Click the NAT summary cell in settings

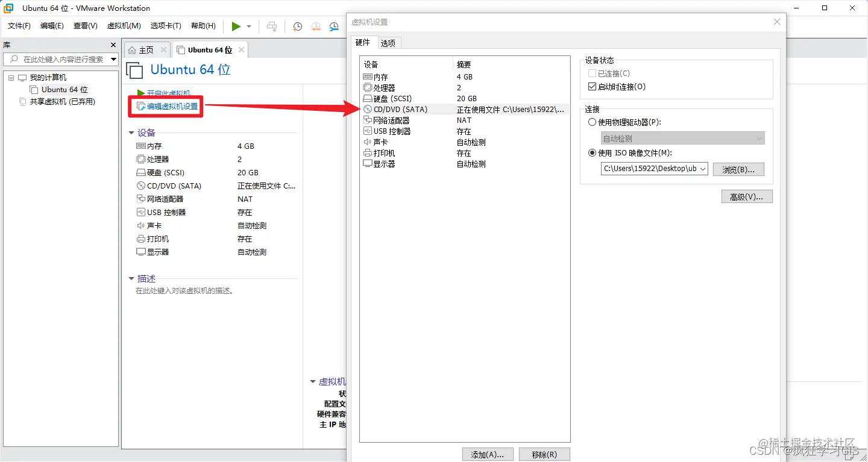pos(464,120)
